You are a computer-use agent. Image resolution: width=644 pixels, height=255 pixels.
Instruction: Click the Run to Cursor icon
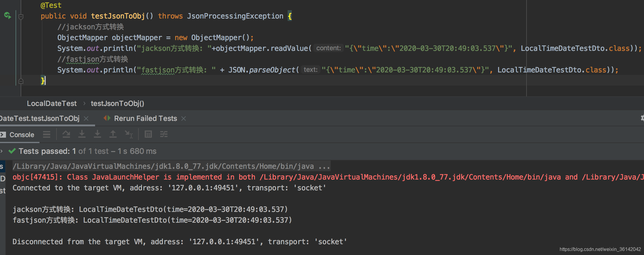(129, 134)
